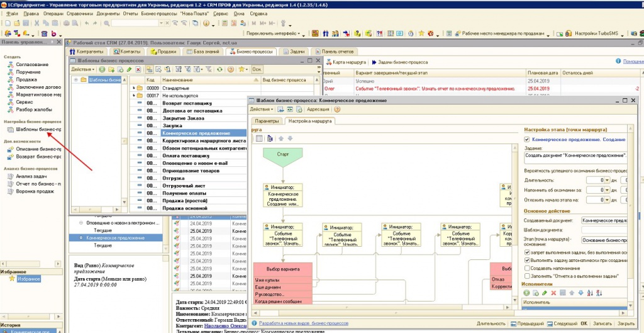Open Переключить интерфейс dropdown
The width and height of the screenshot is (644, 333).
coord(273,33)
